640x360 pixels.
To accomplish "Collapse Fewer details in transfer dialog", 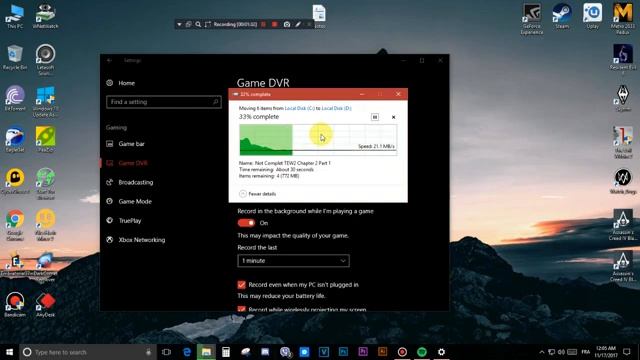I will click(x=258, y=194).
